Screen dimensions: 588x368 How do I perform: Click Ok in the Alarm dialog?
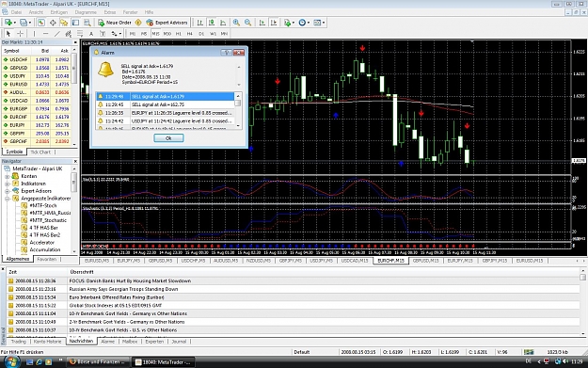[168, 138]
